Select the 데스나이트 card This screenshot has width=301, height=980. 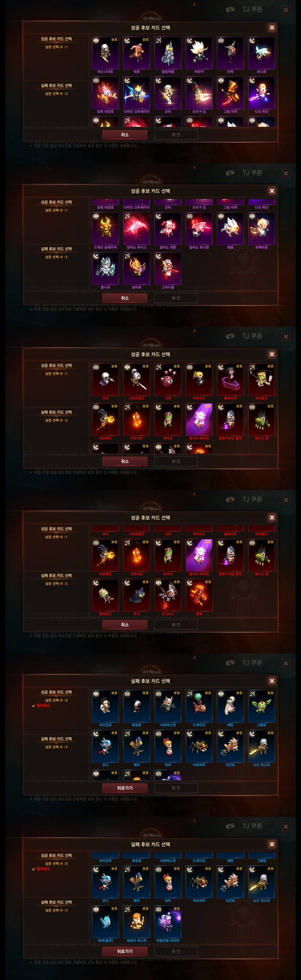pos(105,53)
